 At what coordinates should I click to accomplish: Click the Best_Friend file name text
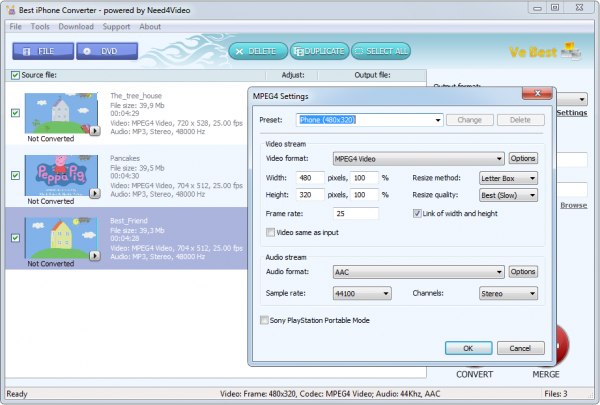[129, 220]
